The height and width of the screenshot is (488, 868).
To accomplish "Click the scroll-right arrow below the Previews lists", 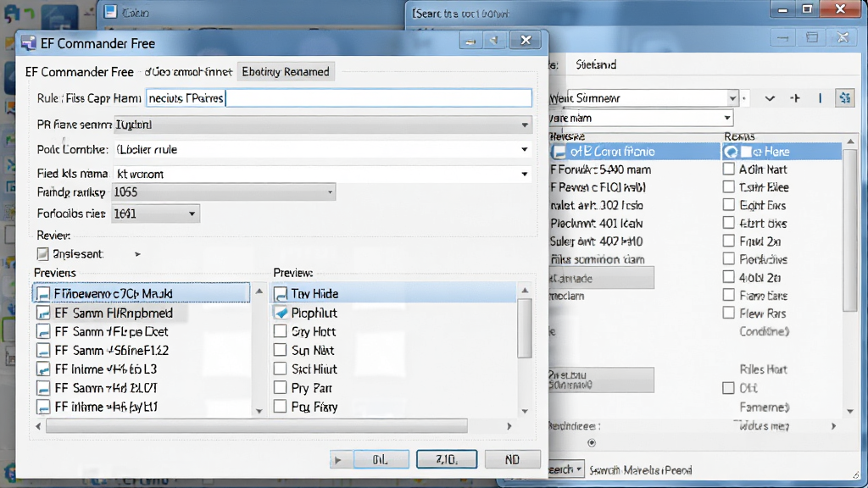I will click(x=509, y=426).
